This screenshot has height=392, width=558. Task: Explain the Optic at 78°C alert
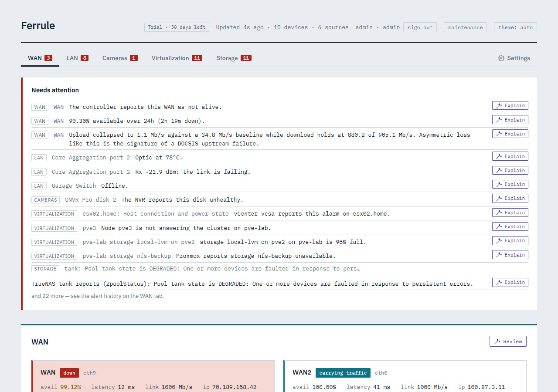[x=510, y=156]
